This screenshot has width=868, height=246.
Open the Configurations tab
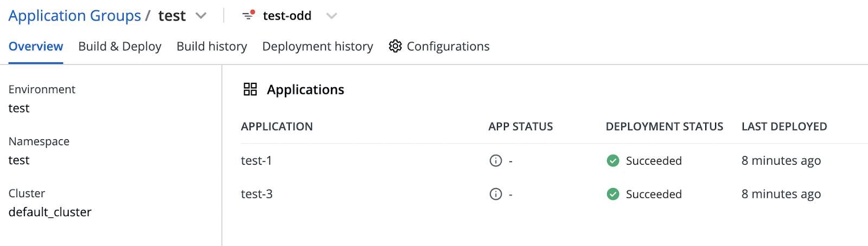point(448,47)
